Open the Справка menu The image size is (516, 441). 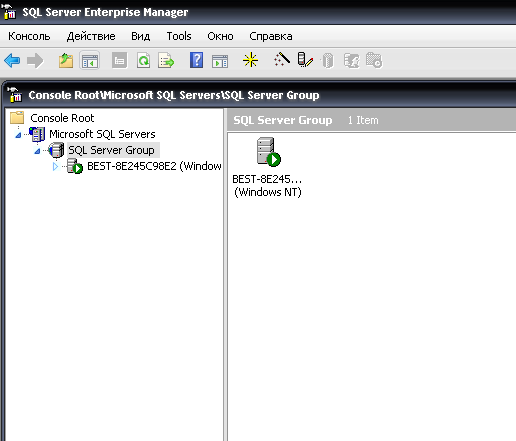tap(271, 36)
